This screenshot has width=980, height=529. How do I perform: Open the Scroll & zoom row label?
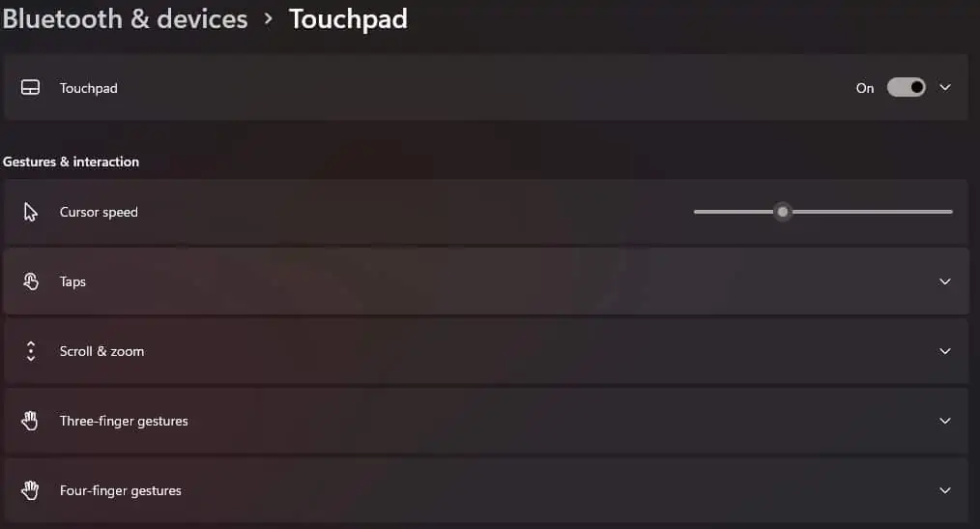click(x=101, y=351)
